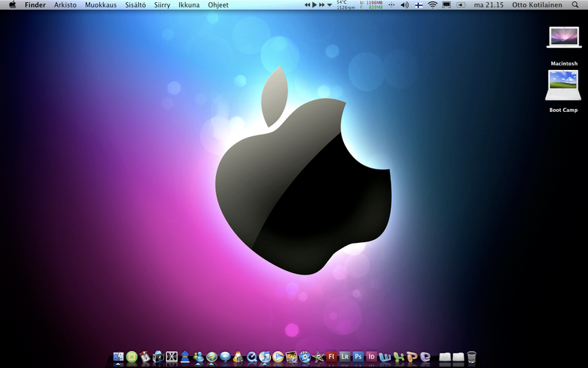The image size is (588, 368).
Task: Launch iPhoto from the Dock
Action: [x=291, y=357]
